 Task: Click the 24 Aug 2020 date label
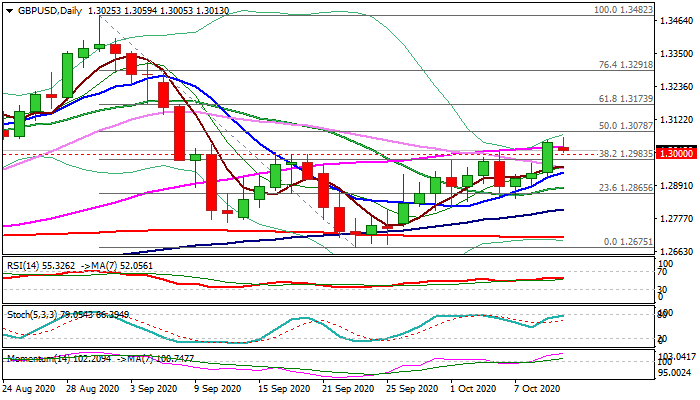pos(29,389)
